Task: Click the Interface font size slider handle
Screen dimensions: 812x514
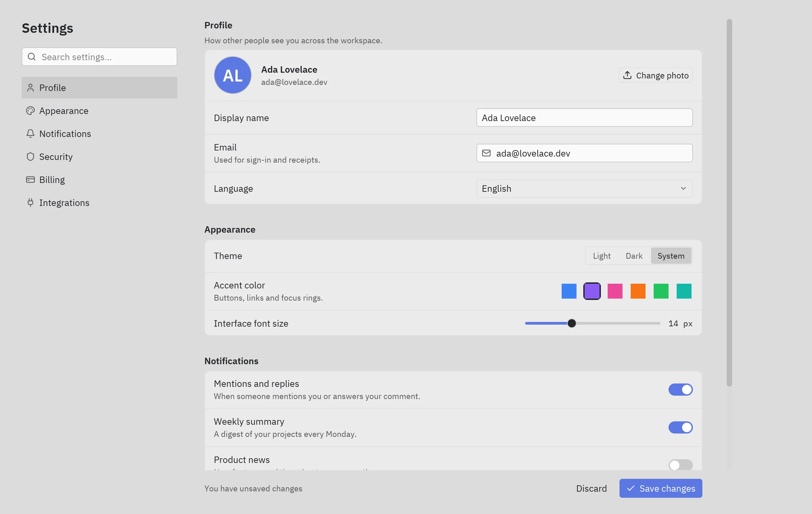Action: [x=572, y=323]
